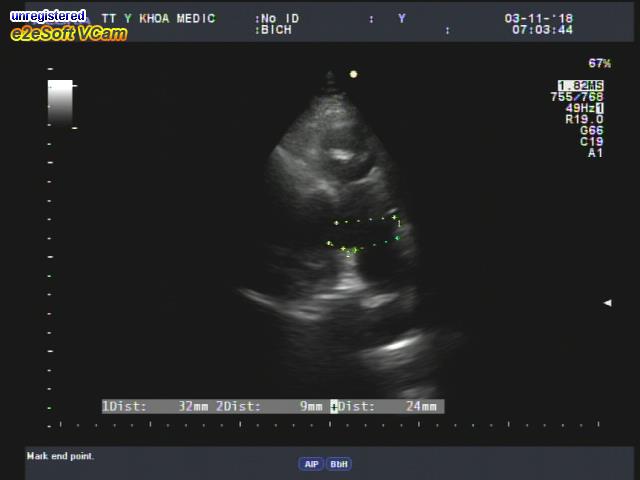
Task: Select the 2Dist 9mm measurement readout
Action: (270, 406)
